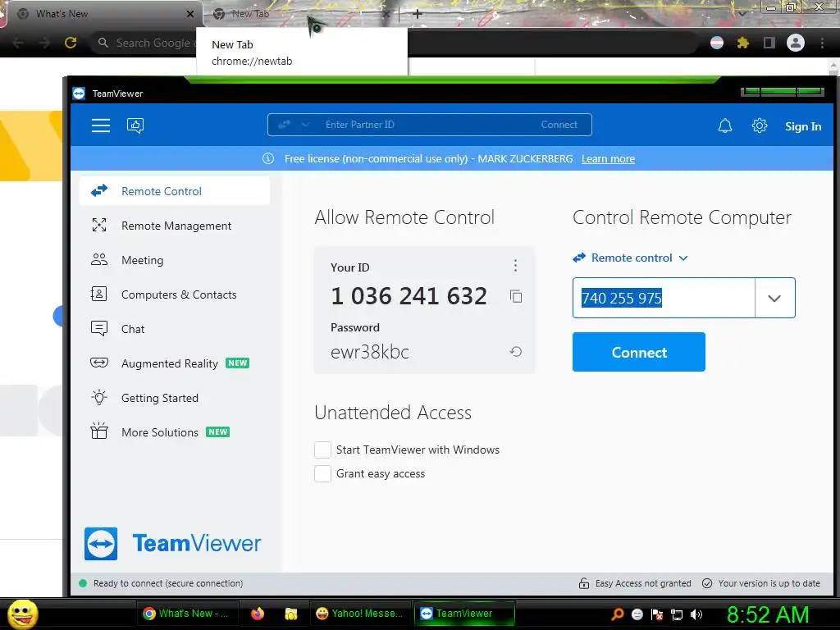The width and height of the screenshot is (840, 630).
Task: Click the smiley Start button on taskbar
Action: click(22, 614)
